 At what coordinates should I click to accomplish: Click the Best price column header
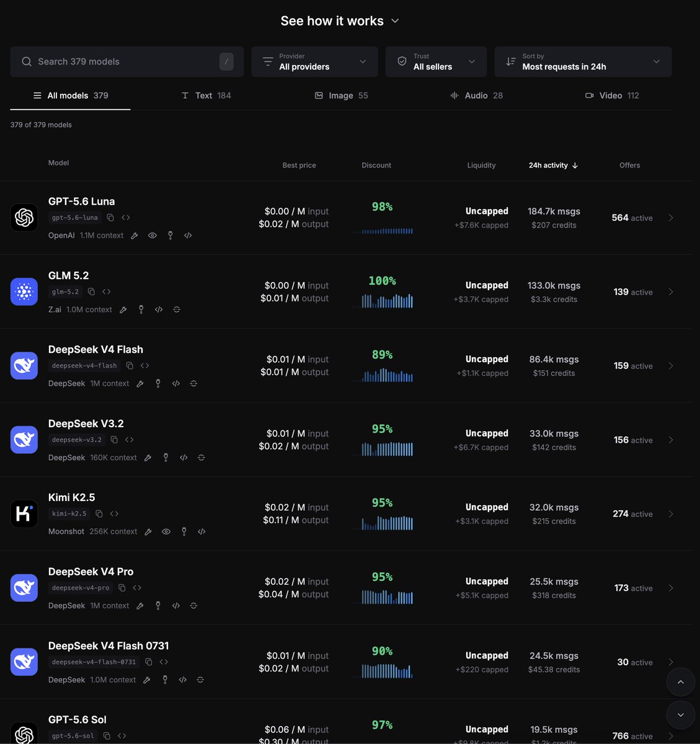pos(299,166)
